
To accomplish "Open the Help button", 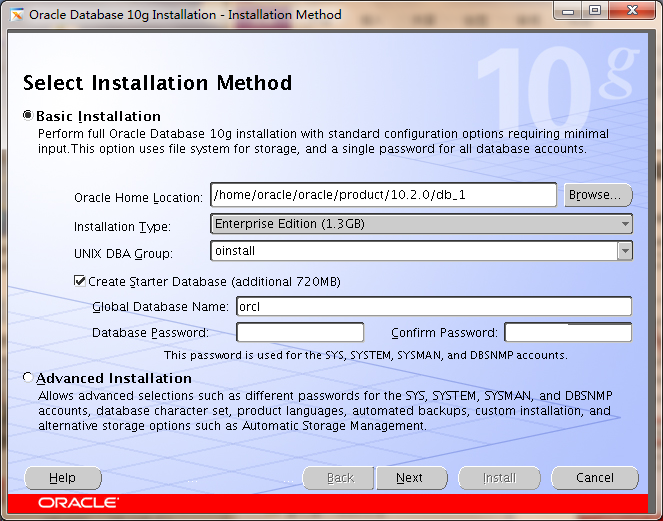I will click(x=63, y=478).
